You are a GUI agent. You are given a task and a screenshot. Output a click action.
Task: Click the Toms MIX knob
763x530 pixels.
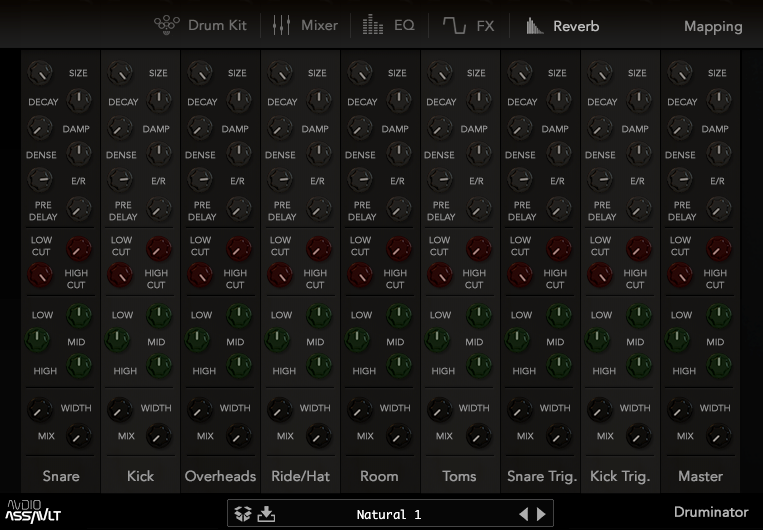(478, 436)
